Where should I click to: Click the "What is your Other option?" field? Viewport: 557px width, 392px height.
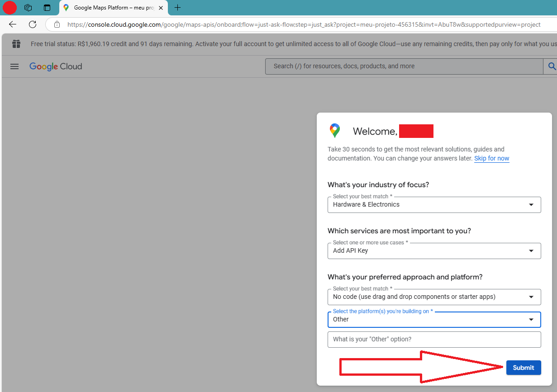pos(434,339)
